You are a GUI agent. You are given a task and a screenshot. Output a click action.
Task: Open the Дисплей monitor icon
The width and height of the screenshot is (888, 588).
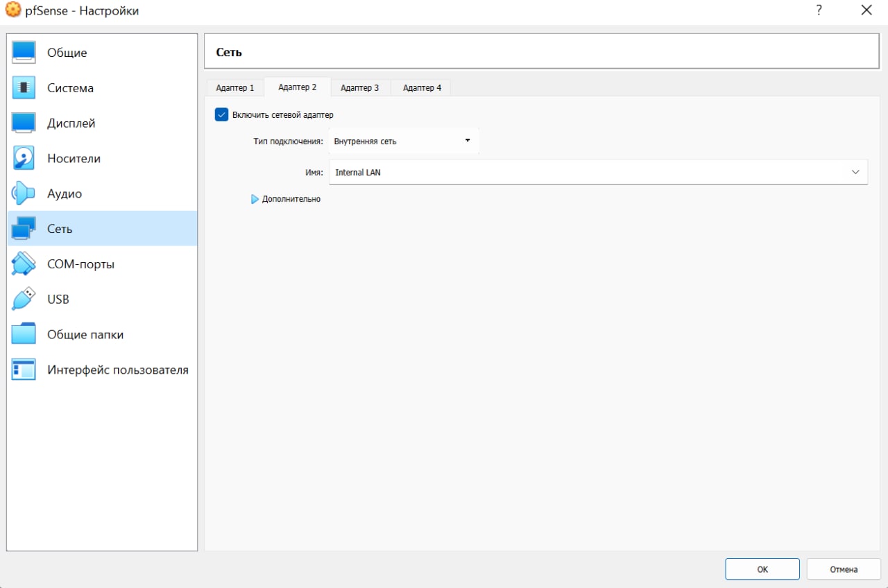[x=24, y=123]
